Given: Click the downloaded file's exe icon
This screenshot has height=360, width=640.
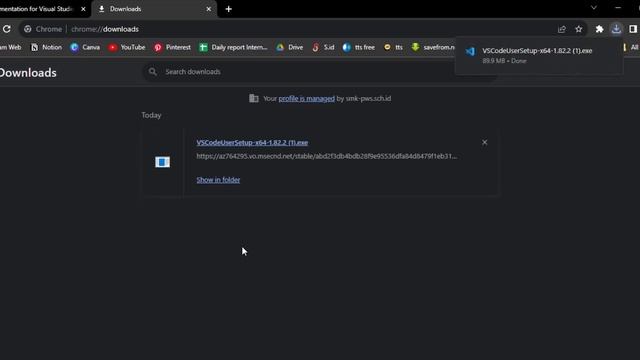Looking at the screenshot, I should pos(162,162).
